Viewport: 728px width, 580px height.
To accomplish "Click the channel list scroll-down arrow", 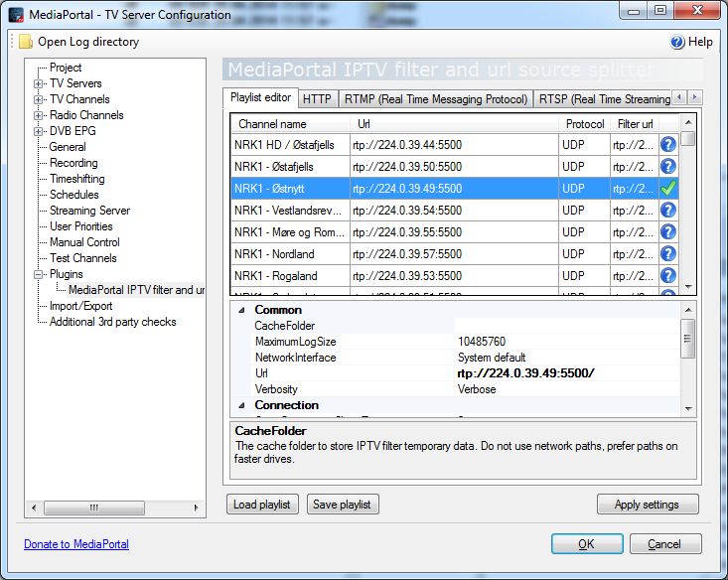I will pyautogui.click(x=688, y=287).
